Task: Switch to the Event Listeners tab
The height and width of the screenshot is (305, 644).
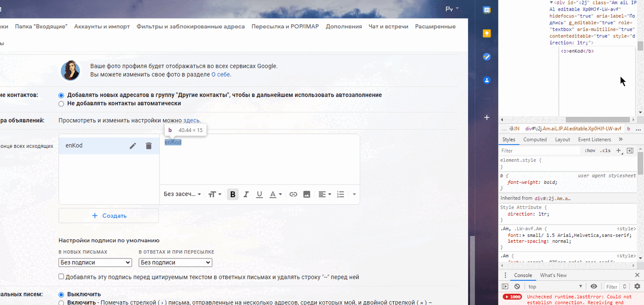Action: [x=594, y=139]
